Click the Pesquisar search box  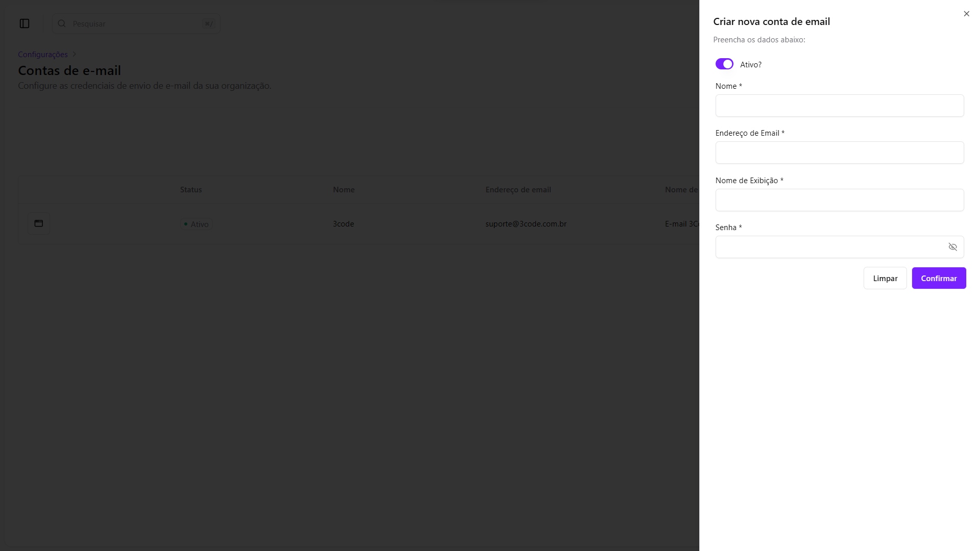click(x=137, y=23)
